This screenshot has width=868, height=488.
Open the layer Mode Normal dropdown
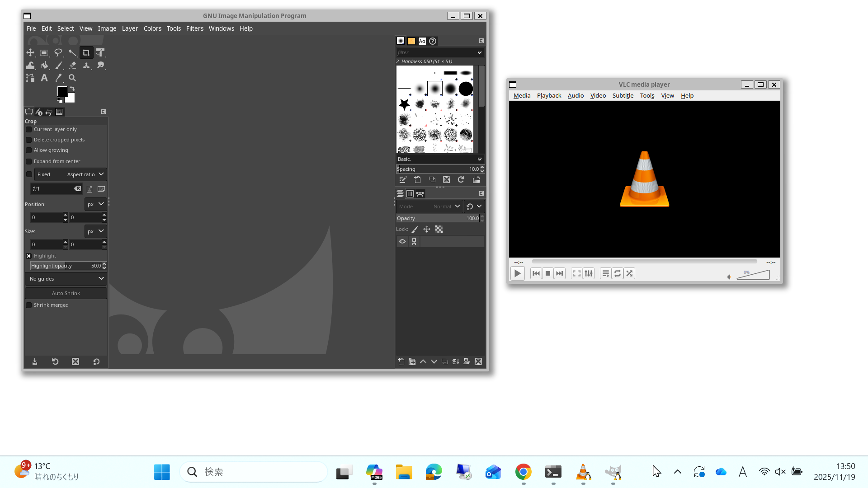tap(429, 206)
